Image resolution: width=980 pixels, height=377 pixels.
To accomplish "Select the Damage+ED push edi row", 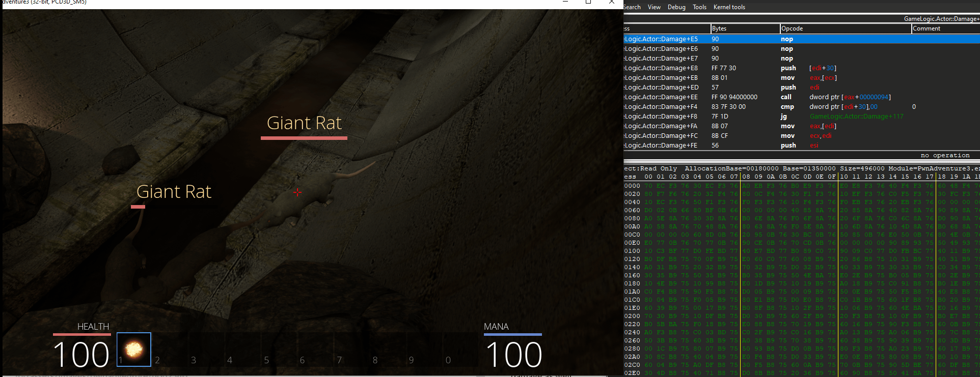I will point(802,88).
